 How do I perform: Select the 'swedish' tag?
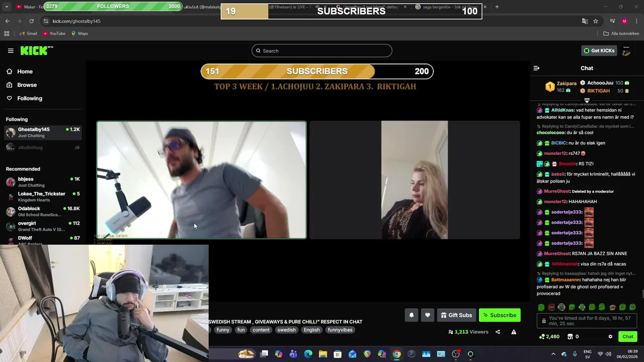pos(287,330)
